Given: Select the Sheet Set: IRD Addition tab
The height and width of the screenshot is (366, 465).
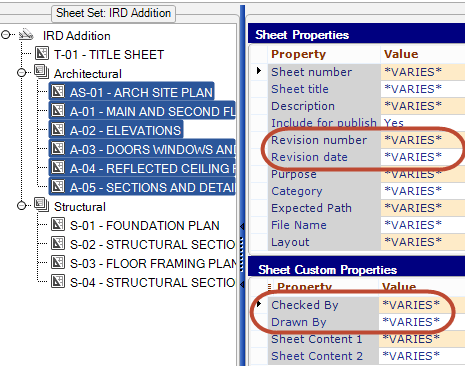Looking at the screenshot, I should pos(113,13).
